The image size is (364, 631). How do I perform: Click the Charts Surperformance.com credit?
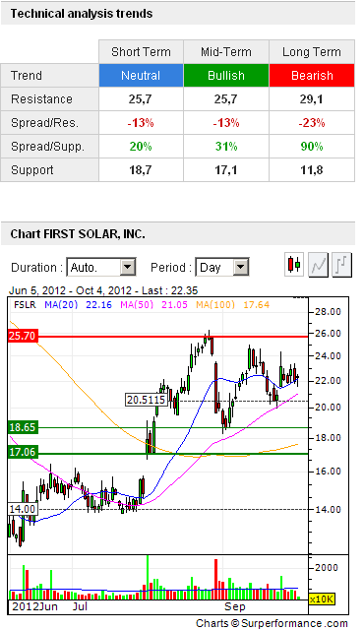coord(272,623)
